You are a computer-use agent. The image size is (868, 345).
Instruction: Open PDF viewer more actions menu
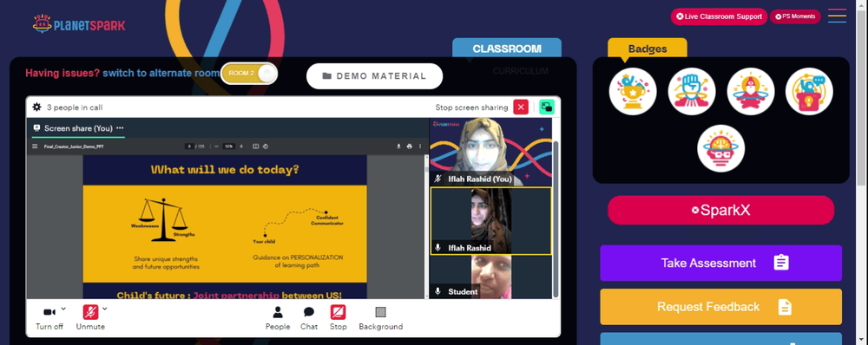pos(420,146)
